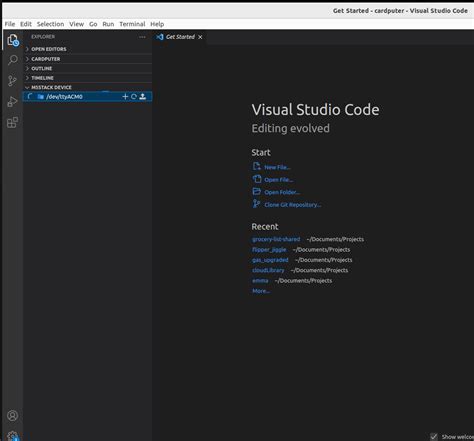Open recent project flipper_jiggle
474x441 pixels.
pyautogui.click(x=269, y=250)
